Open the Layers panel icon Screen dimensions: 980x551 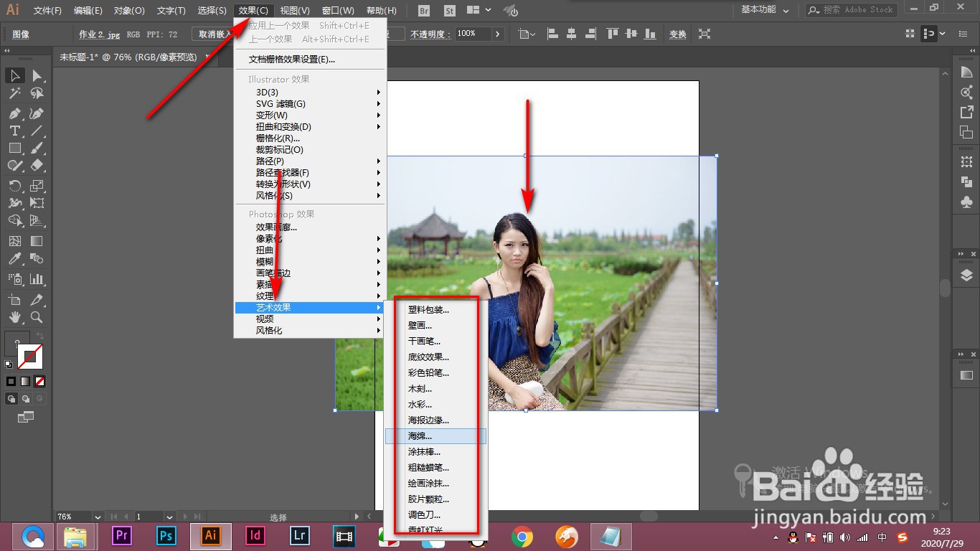[966, 275]
